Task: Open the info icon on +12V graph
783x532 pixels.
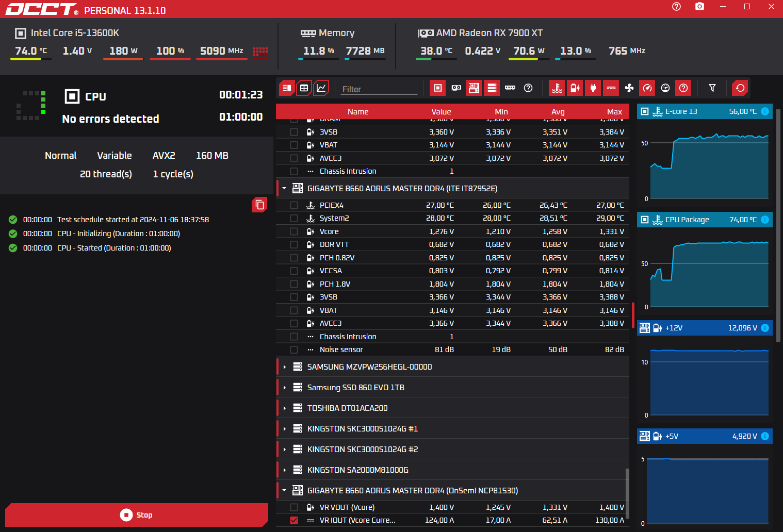Action: point(765,328)
